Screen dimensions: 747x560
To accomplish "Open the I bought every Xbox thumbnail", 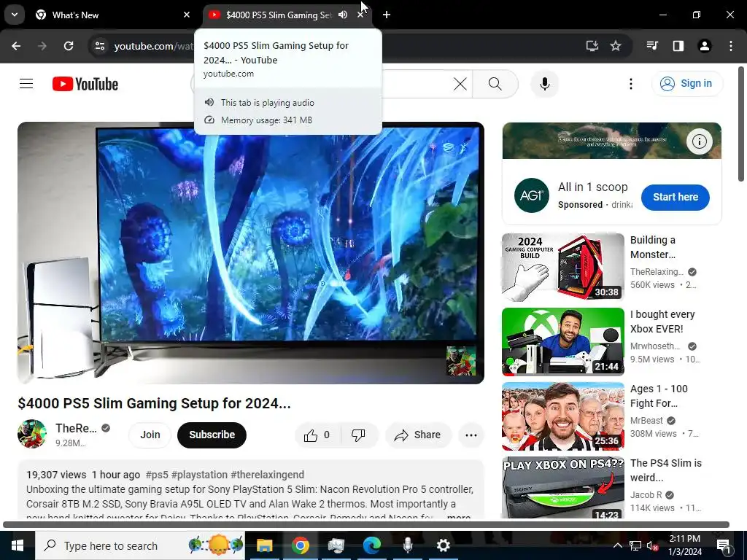I will 562,341.
